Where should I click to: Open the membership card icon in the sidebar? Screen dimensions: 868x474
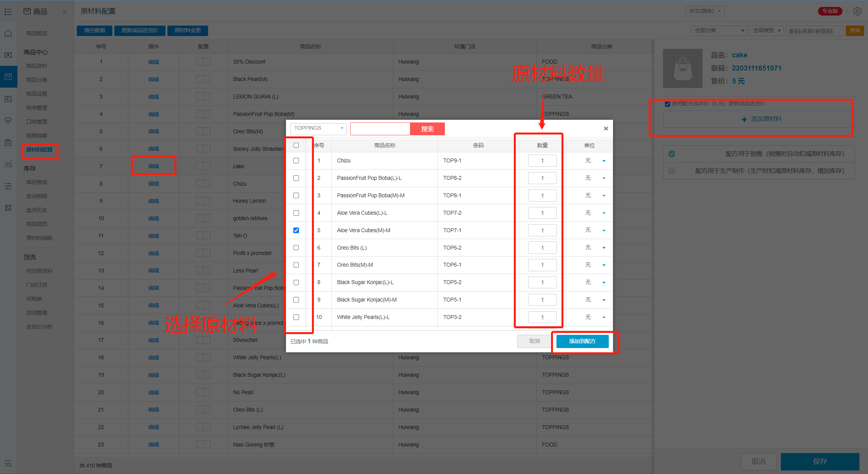click(8, 99)
